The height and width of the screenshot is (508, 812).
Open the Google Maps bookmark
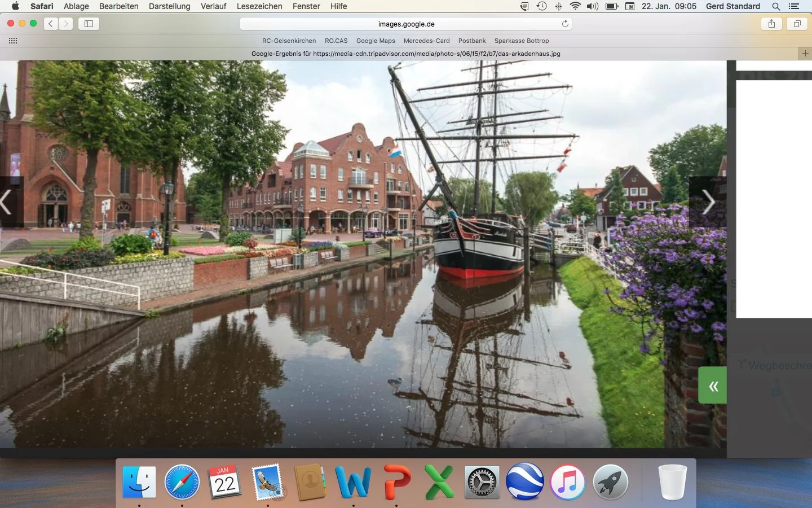pyautogui.click(x=376, y=41)
